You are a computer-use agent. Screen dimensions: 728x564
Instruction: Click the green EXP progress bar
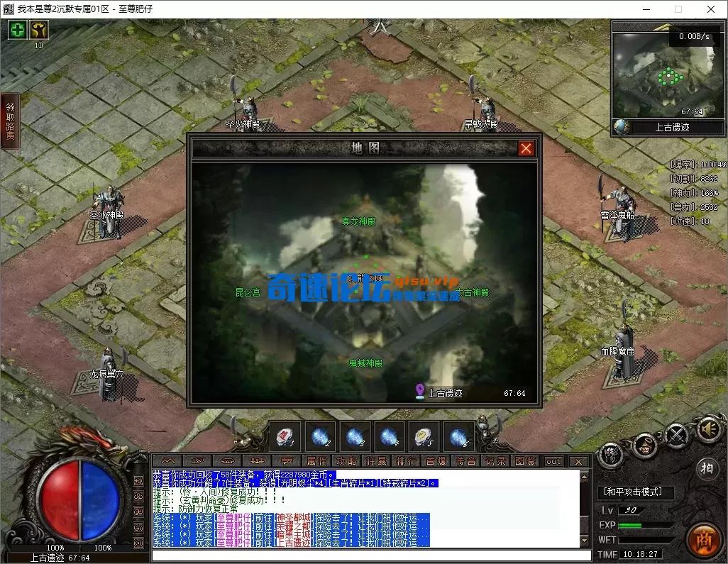pos(646,526)
